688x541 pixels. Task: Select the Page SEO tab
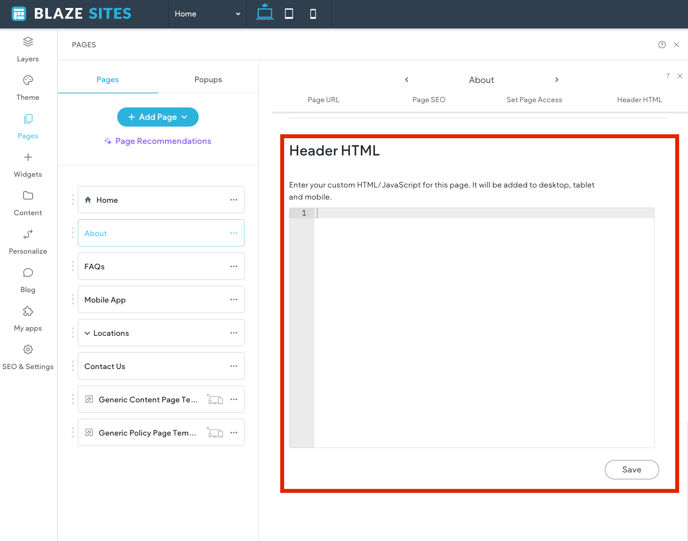click(x=428, y=100)
